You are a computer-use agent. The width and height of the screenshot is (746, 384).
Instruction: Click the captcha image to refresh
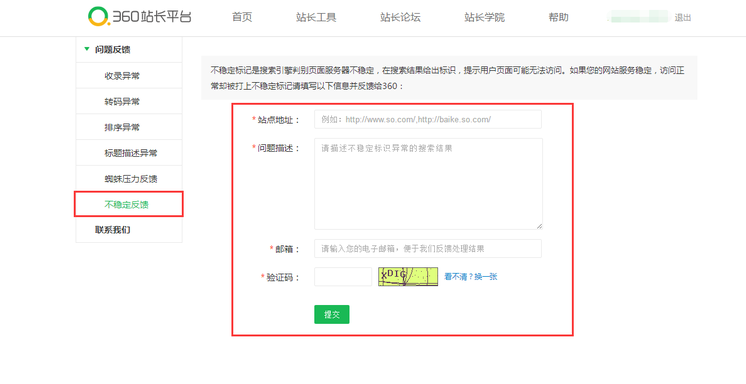click(x=408, y=276)
